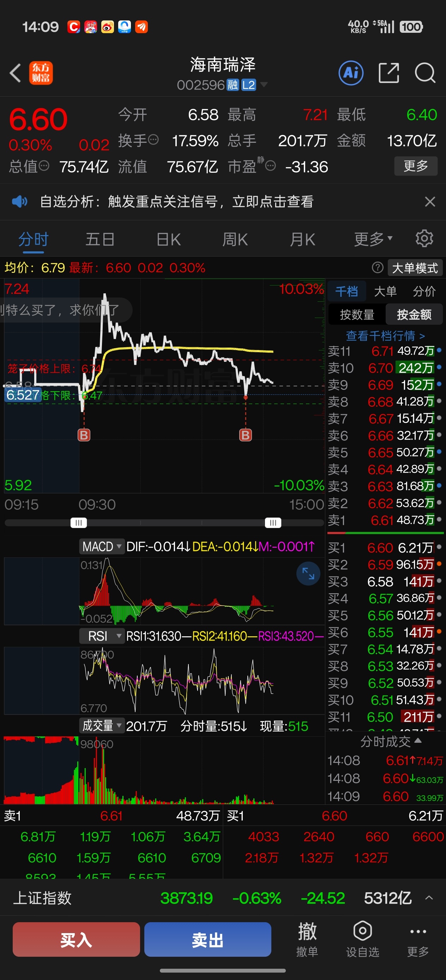Tap info icon next to 市盈

[270, 166]
